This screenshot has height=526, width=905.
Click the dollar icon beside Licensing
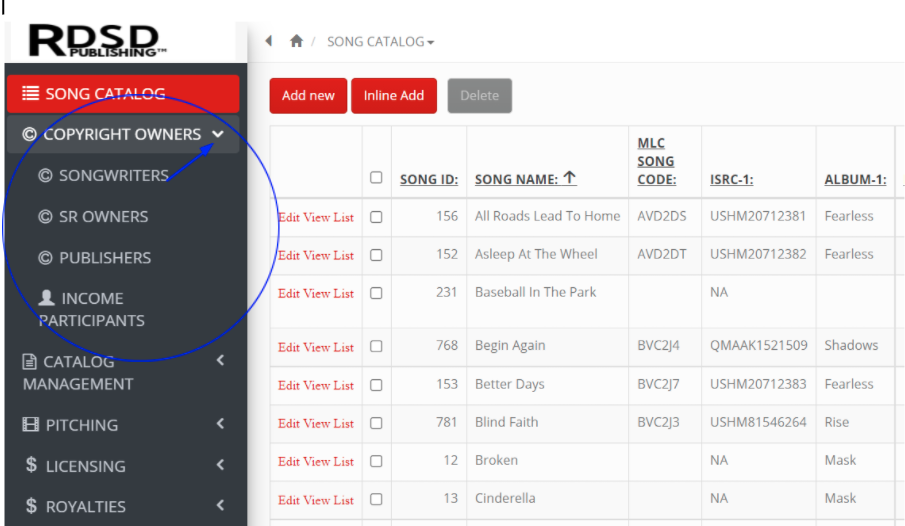tap(31, 465)
